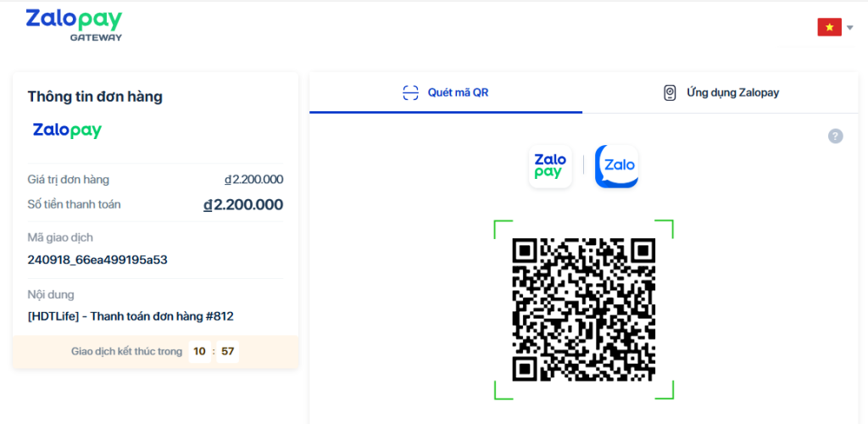The image size is (868, 424).
Task: Click the Giao dịch kết thúc trong label
Action: pos(126,351)
